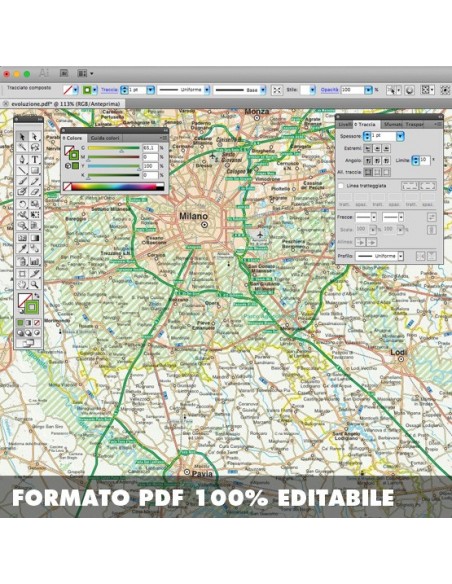Select the Pencil tool
This screenshot has height=584, width=452.
(x=35, y=181)
